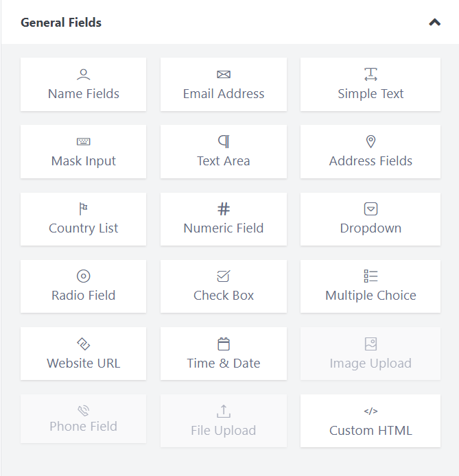The image size is (459, 476).
Task: Add the Multiple Choice field
Action: point(370,286)
